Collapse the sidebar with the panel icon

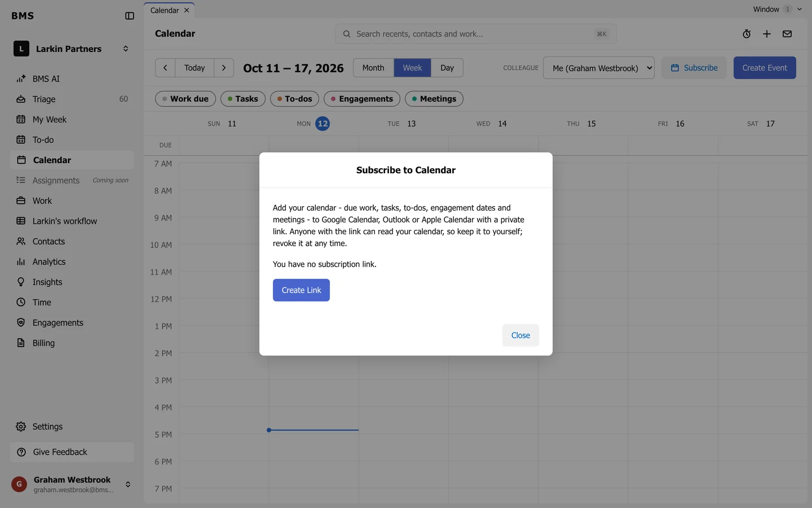pos(130,16)
